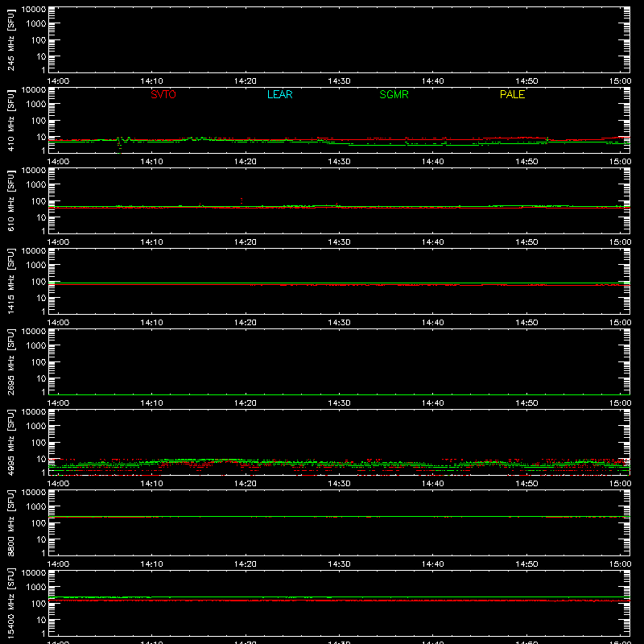Select the 8800 MHz [SFU] axis title
This screenshot has height=644, width=644.
point(11,522)
